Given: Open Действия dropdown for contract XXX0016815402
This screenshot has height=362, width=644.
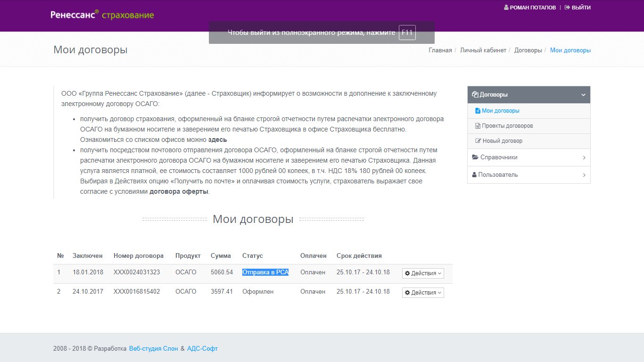Looking at the screenshot, I should pyautogui.click(x=423, y=293).
